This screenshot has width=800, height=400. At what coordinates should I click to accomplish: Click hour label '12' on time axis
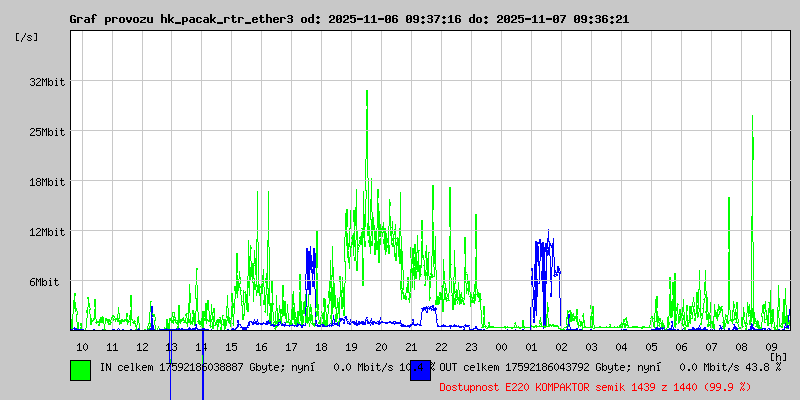pos(142,347)
